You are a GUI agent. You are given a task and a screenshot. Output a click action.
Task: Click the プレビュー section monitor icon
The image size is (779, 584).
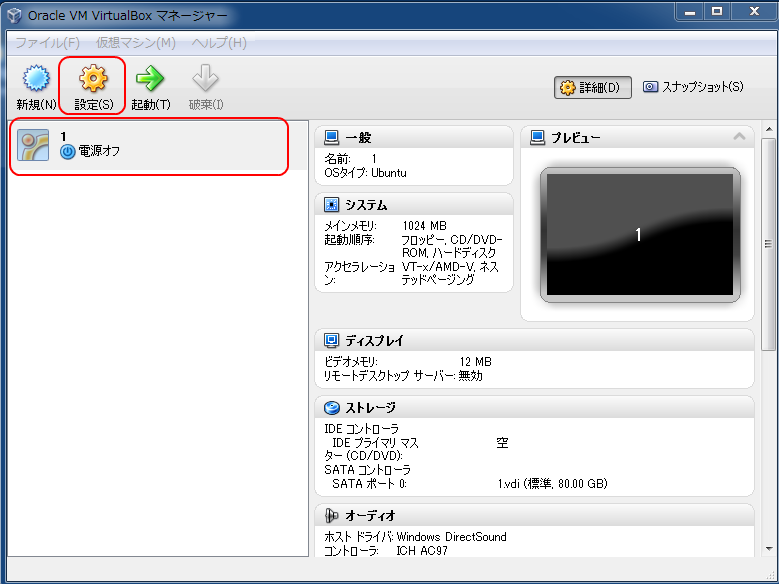pyautogui.click(x=538, y=137)
